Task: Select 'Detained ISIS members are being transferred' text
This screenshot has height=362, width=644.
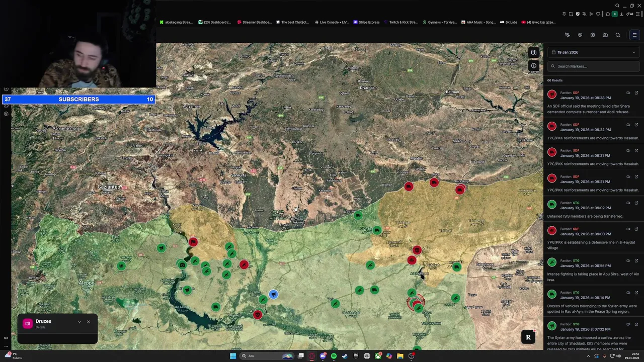Action: [585, 216]
